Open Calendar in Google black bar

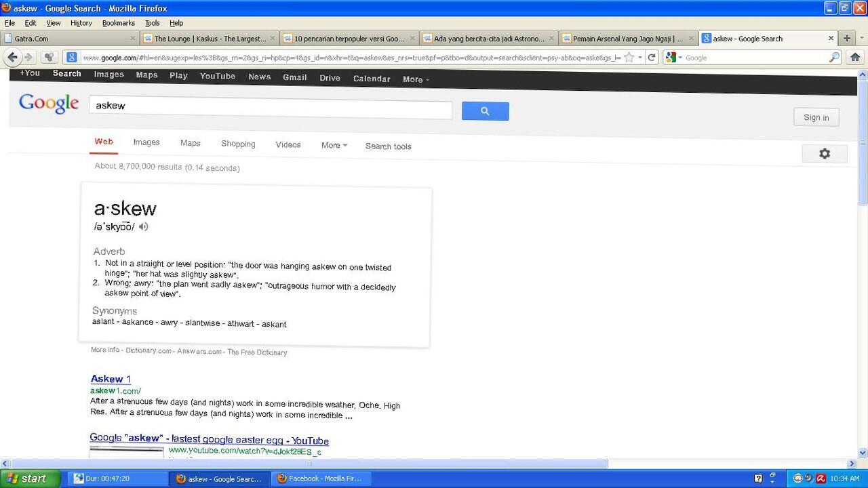point(372,79)
